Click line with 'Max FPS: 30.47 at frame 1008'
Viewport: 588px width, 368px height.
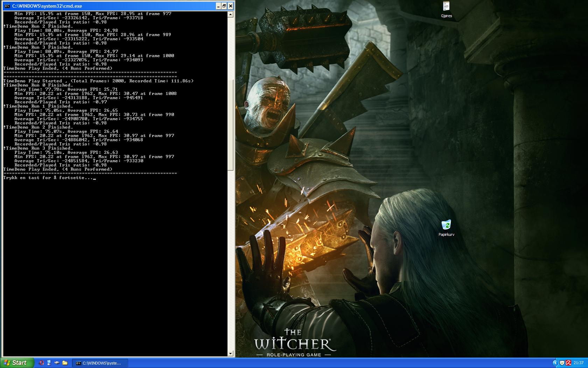(x=96, y=94)
